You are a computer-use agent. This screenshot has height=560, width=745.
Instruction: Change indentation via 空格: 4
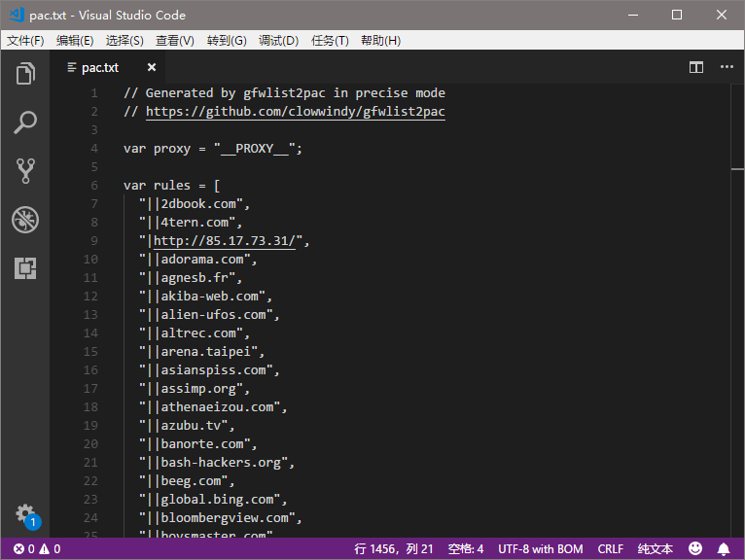tap(466, 549)
